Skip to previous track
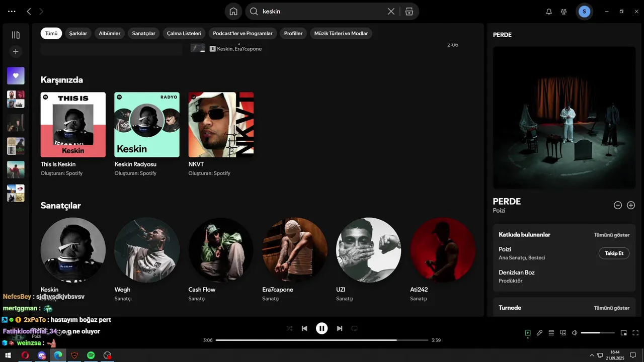 tap(304, 328)
